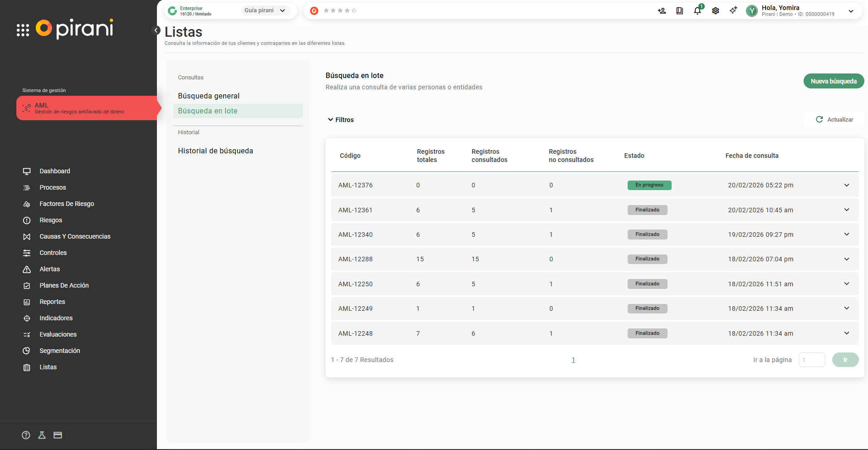Click the AI sparkle icon in header
The image size is (868, 450).
pyautogui.click(x=733, y=10)
